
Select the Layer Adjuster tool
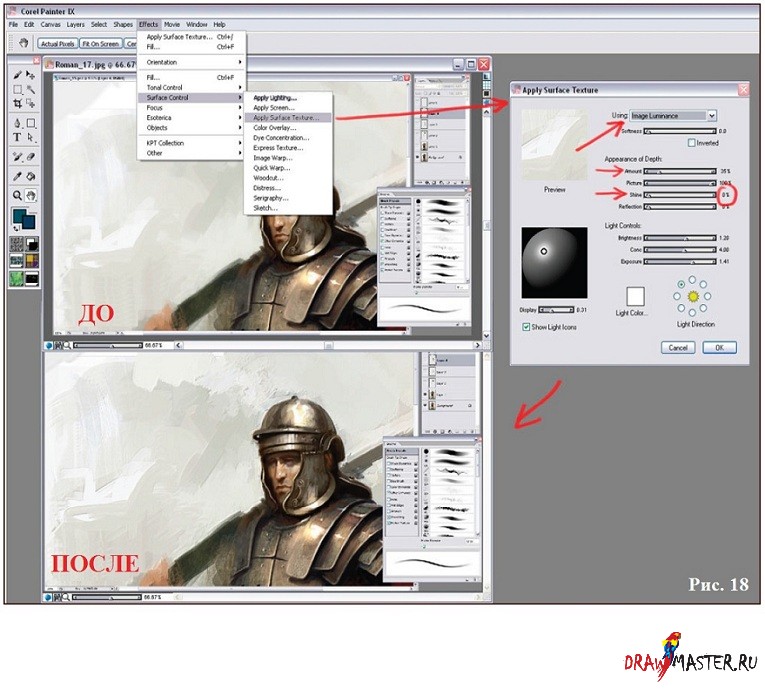[x=31, y=75]
